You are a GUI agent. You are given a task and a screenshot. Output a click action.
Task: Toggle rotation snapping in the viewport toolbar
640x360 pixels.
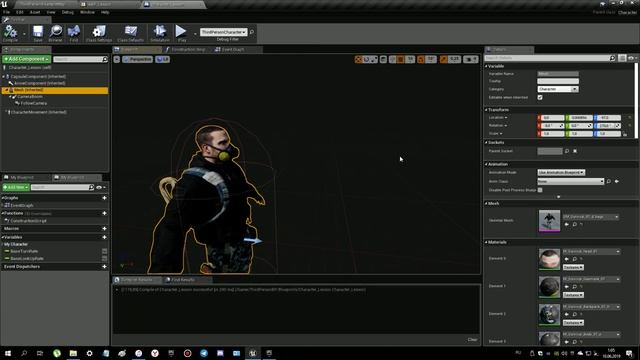pyautogui.click(x=421, y=60)
